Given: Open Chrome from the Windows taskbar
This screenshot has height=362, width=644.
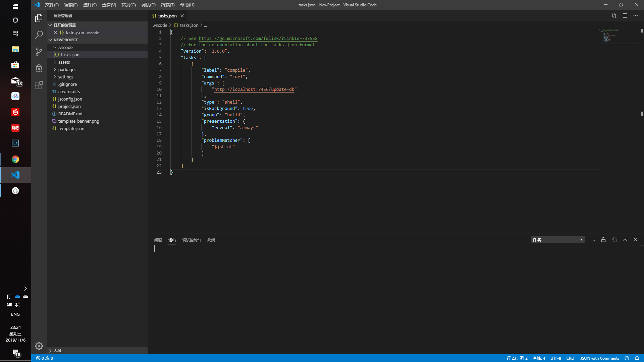Looking at the screenshot, I should (15, 159).
